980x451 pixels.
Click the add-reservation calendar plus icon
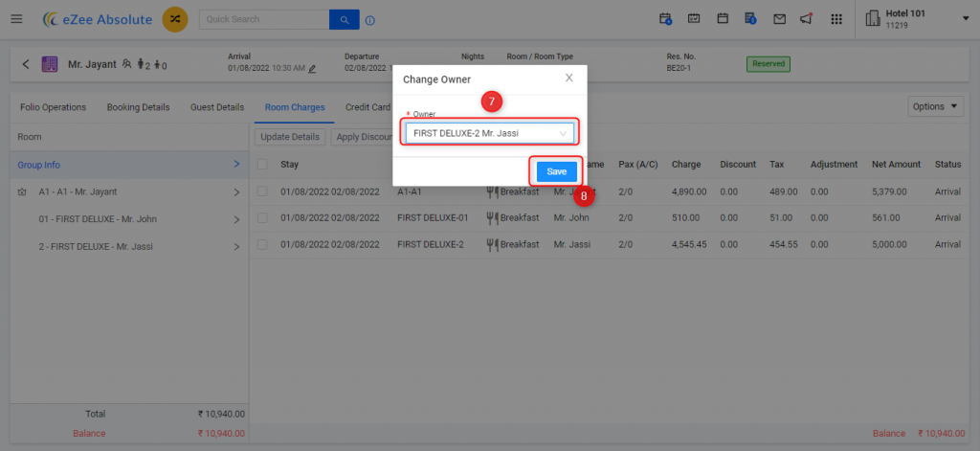[666, 19]
